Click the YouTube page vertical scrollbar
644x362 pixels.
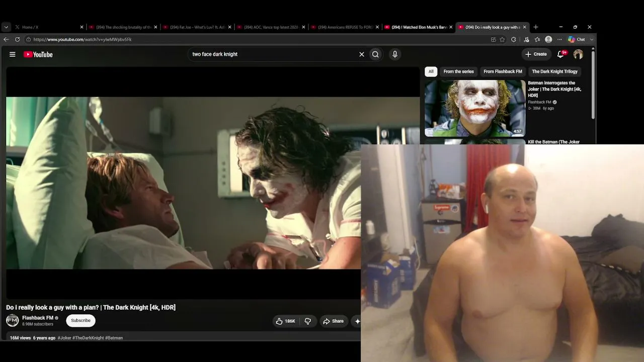(594, 85)
